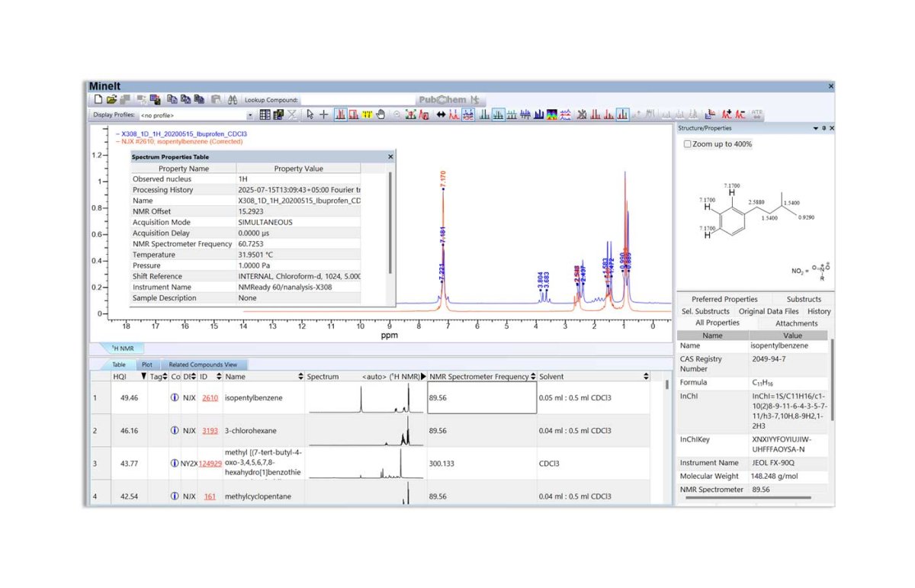
Task: Click the horizontal double-arrow expand tool
Action: pos(441,115)
